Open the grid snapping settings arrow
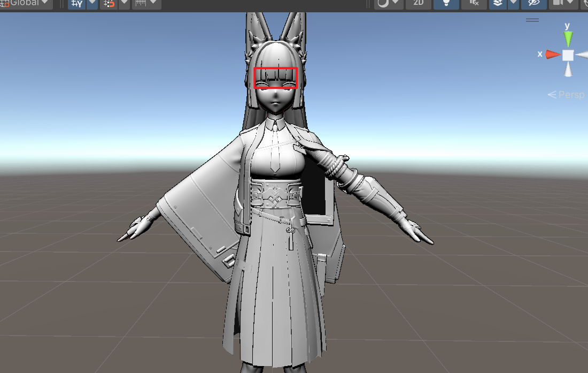588x373 pixels. 123,3
